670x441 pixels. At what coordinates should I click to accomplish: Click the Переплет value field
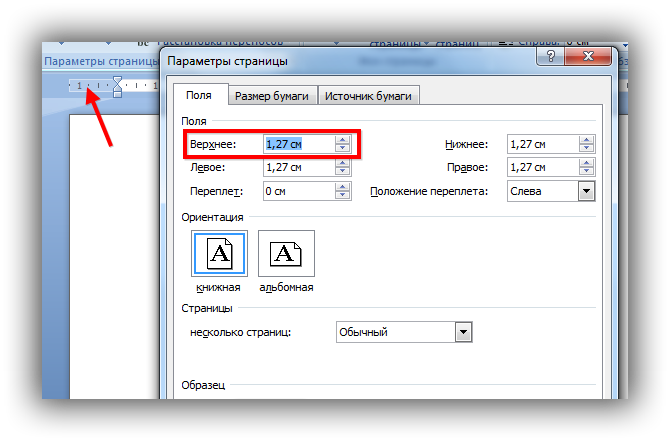pyautogui.click(x=299, y=191)
